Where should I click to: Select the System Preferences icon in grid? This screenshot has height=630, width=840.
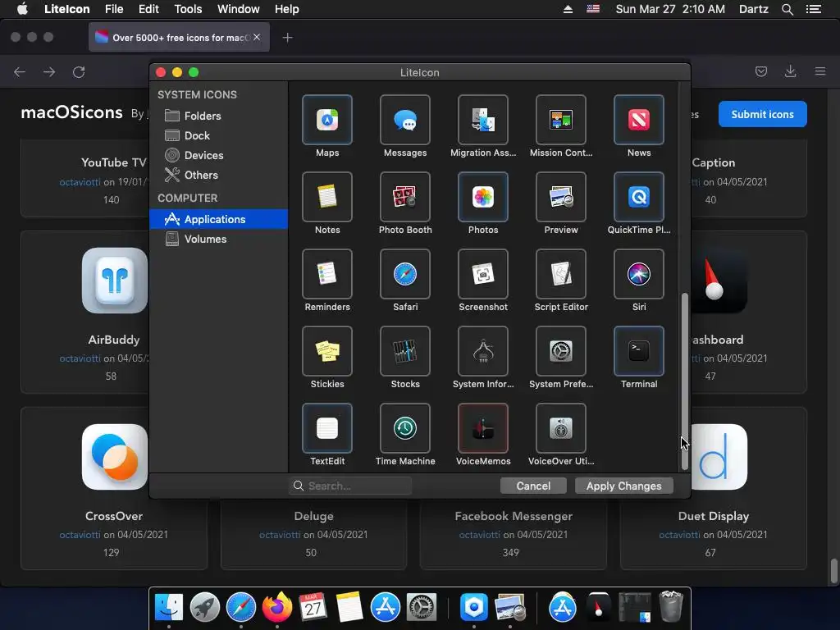pyautogui.click(x=561, y=351)
